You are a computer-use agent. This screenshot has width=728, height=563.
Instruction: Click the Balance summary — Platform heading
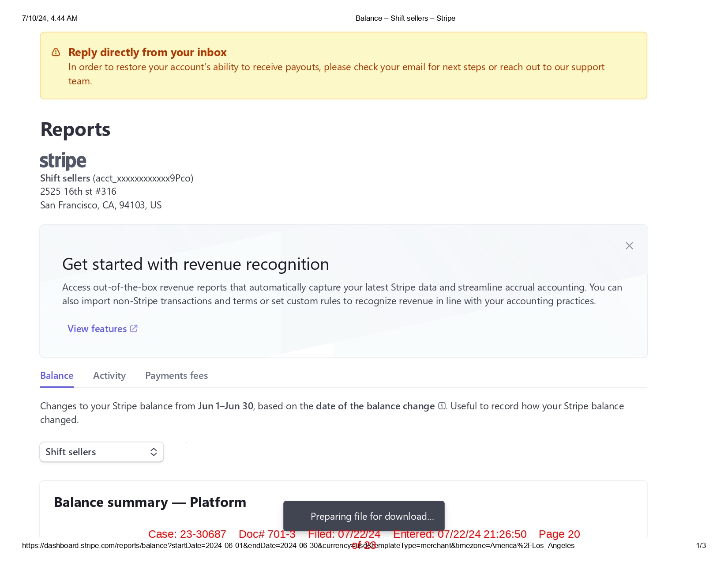150,503
